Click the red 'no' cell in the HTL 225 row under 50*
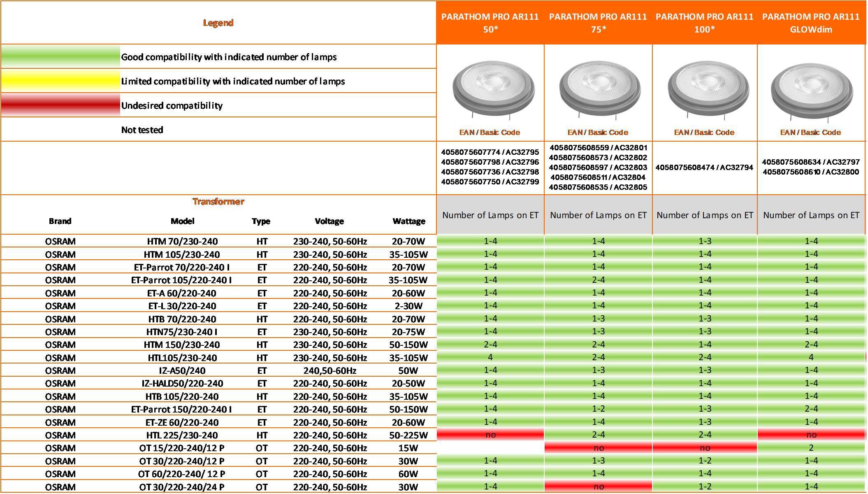The height and width of the screenshot is (494, 868). pyautogui.click(x=490, y=435)
